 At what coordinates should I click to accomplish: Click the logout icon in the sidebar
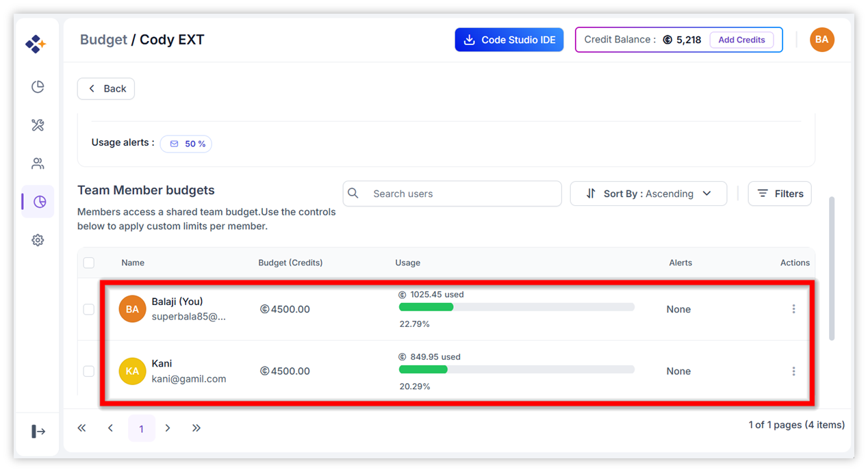(38, 431)
